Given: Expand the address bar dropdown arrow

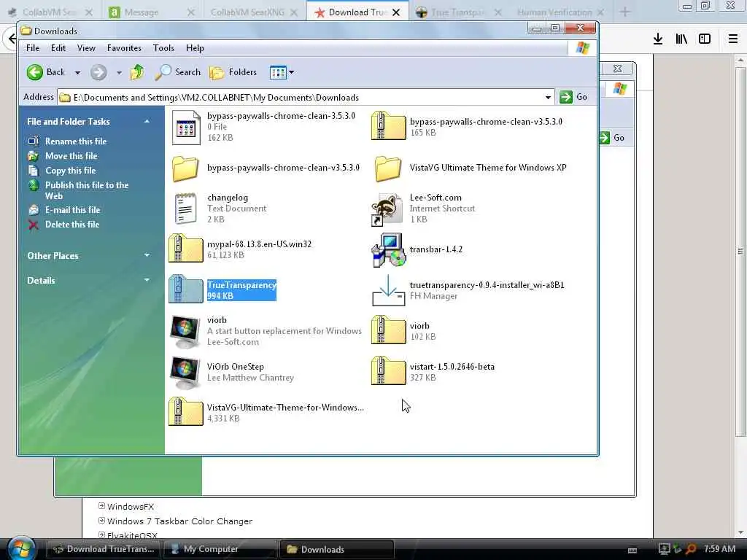Looking at the screenshot, I should pos(549,98).
